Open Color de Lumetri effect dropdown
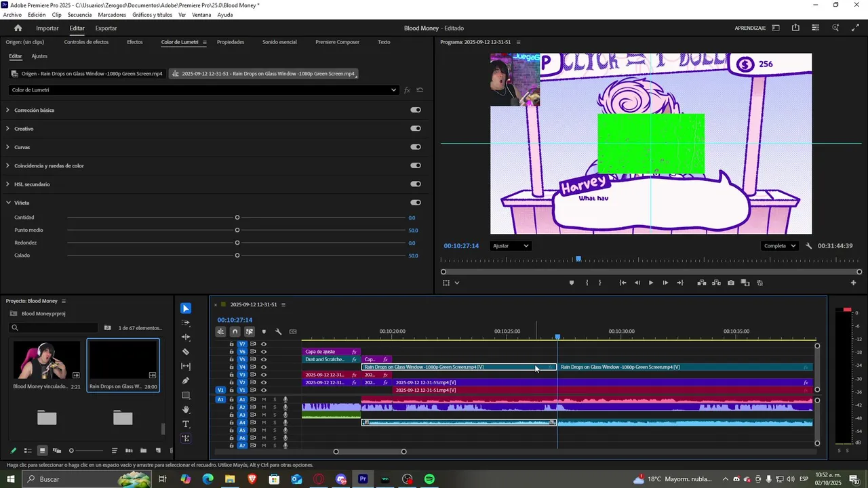868x488 pixels. coord(203,89)
